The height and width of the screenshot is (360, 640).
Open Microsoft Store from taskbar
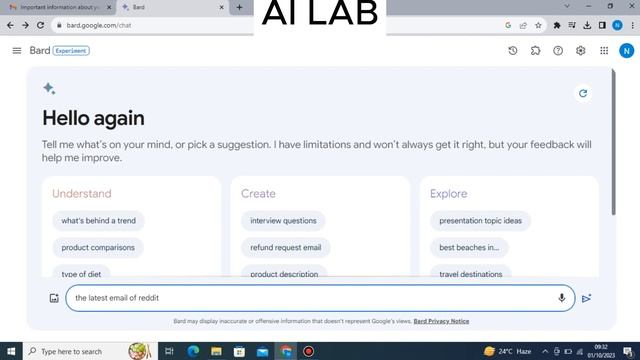click(239, 351)
